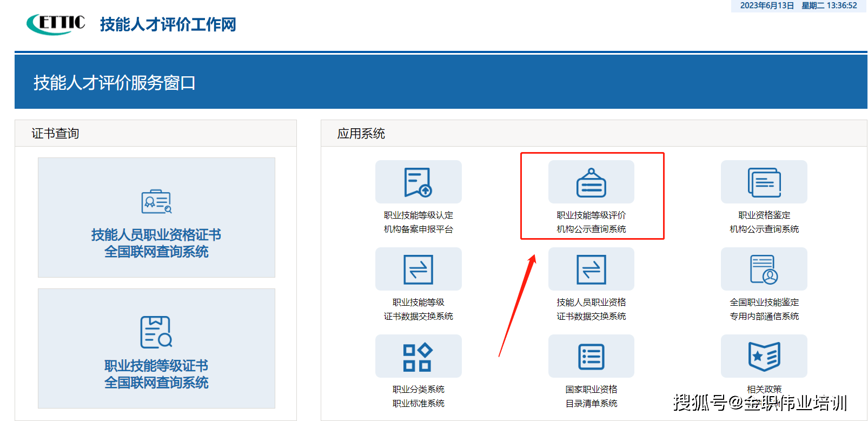
Task: Click the document search icon for 职业技能等级证书
Action: [156, 332]
